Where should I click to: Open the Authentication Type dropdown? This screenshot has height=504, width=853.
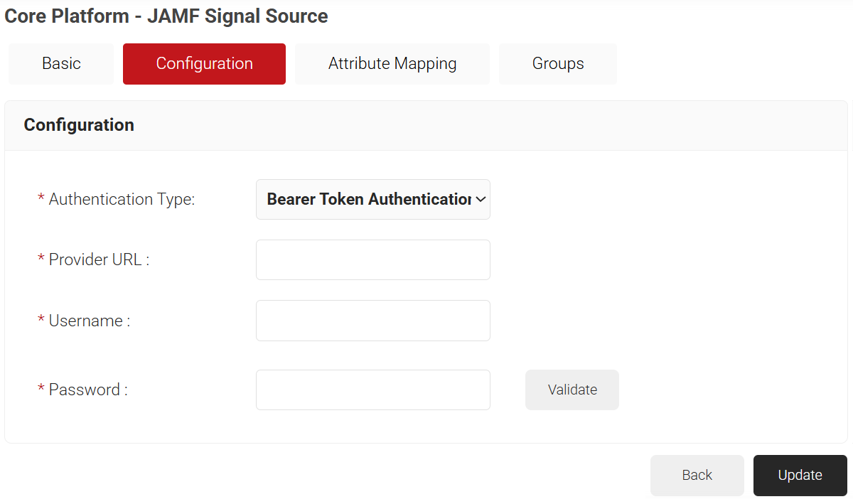[368, 200]
